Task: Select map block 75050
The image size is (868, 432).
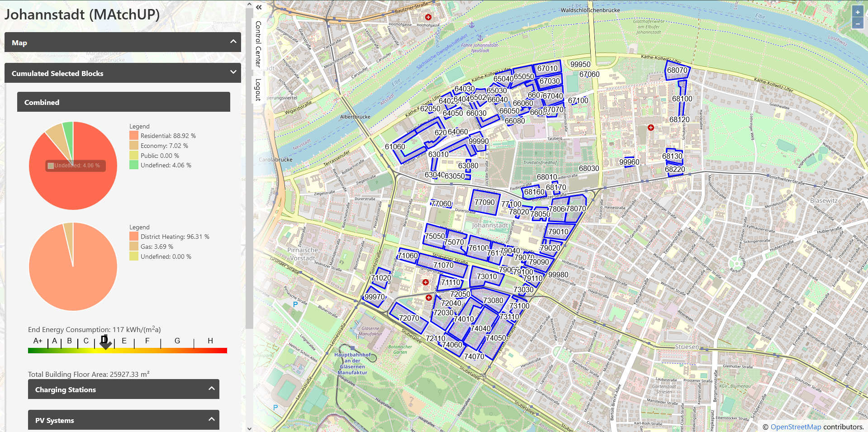Action: pyautogui.click(x=435, y=236)
